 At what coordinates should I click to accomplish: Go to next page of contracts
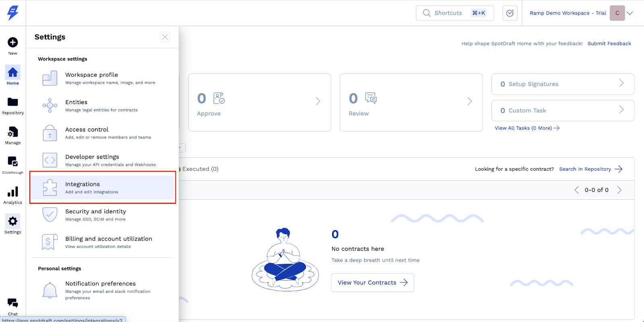point(619,190)
